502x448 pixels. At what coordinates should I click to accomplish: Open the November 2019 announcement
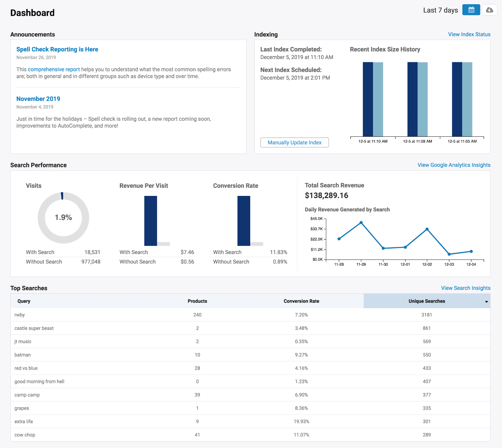38,99
